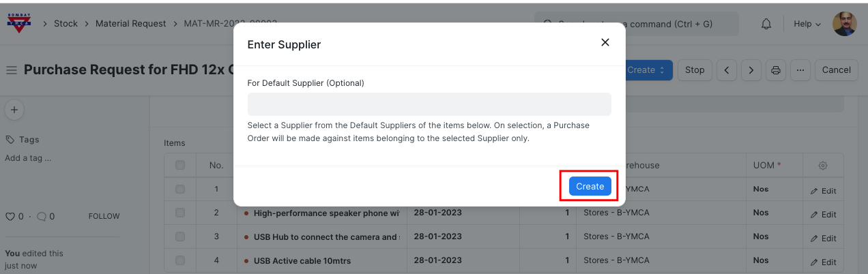Go to previous document arrow
Image resolution: width=868 pixels, height=274 pixels.
pos(727,70)
